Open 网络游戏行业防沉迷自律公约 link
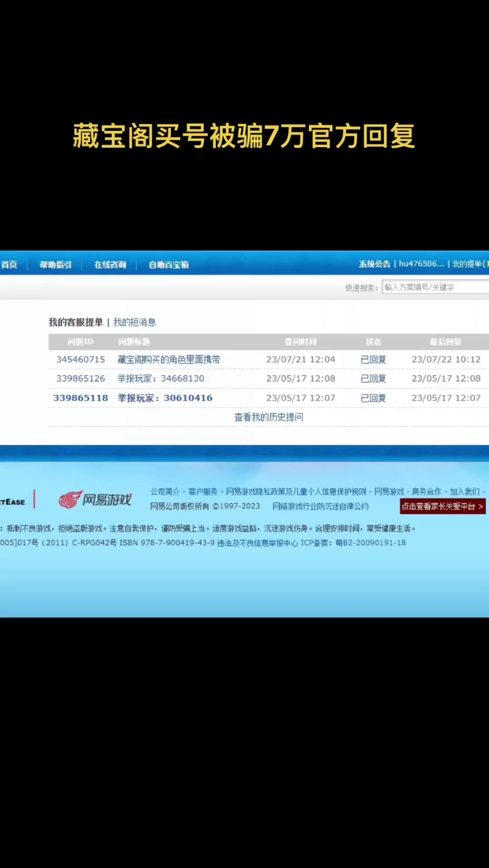The height and width of the screenshot is (868, 489). coord(320,506)
